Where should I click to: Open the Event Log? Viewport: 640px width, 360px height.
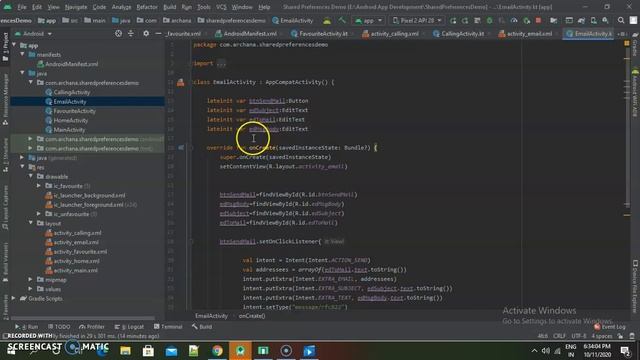(610, 327)
